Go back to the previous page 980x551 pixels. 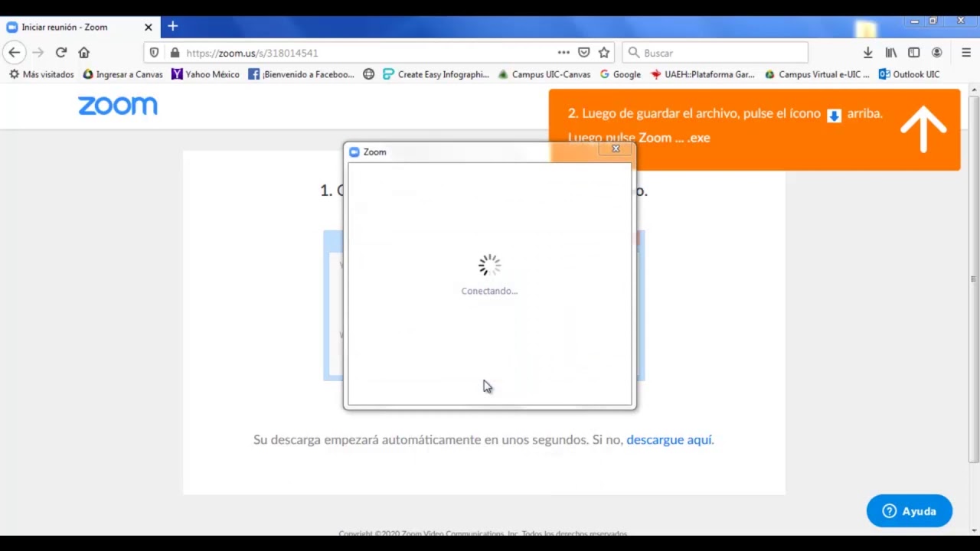[15, 53]
